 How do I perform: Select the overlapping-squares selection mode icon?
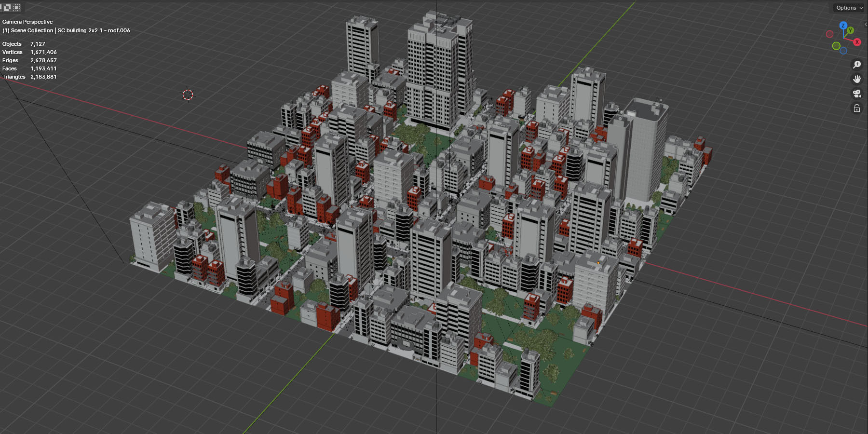coord(7,7)
